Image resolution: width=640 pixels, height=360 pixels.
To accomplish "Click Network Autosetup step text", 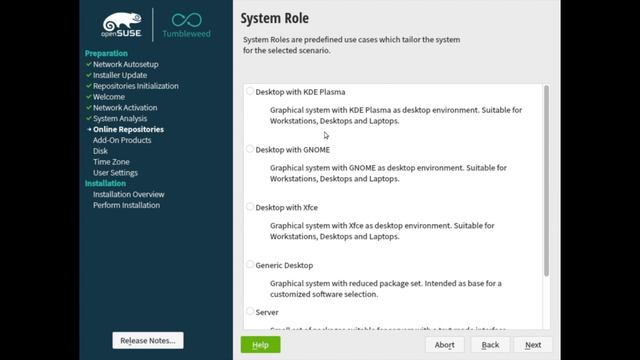I will (126, 64).
